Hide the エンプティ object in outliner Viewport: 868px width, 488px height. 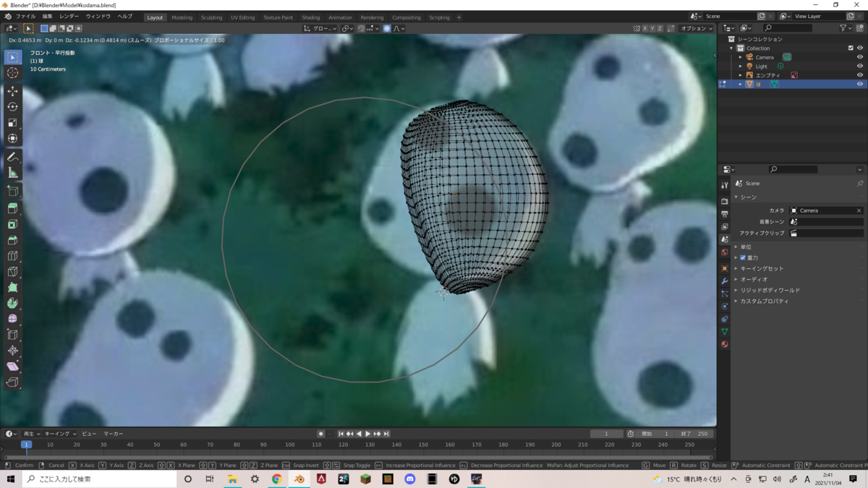[860, 75]
